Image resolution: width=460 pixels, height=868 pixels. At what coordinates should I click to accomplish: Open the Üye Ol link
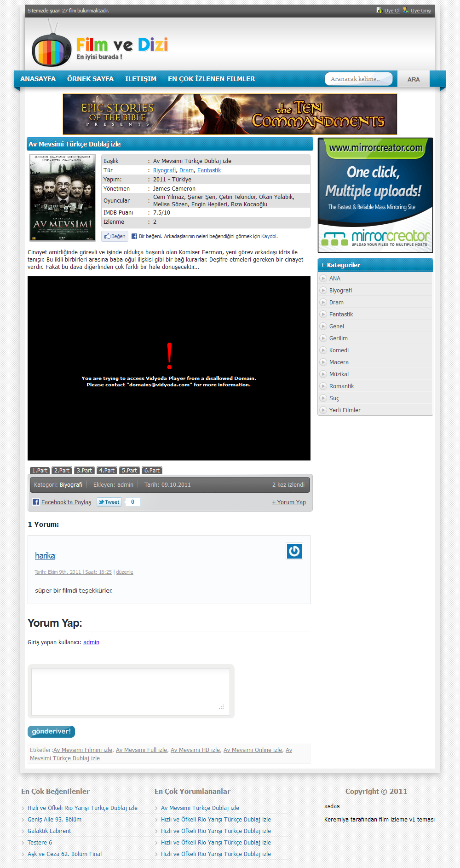[392, 11]
